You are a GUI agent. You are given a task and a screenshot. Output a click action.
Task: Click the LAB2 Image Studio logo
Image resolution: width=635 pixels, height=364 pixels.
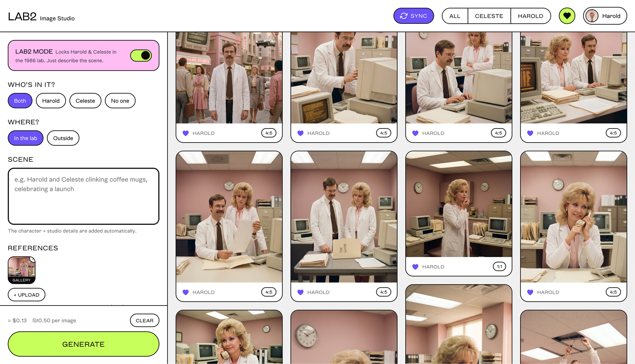[41, 16]
